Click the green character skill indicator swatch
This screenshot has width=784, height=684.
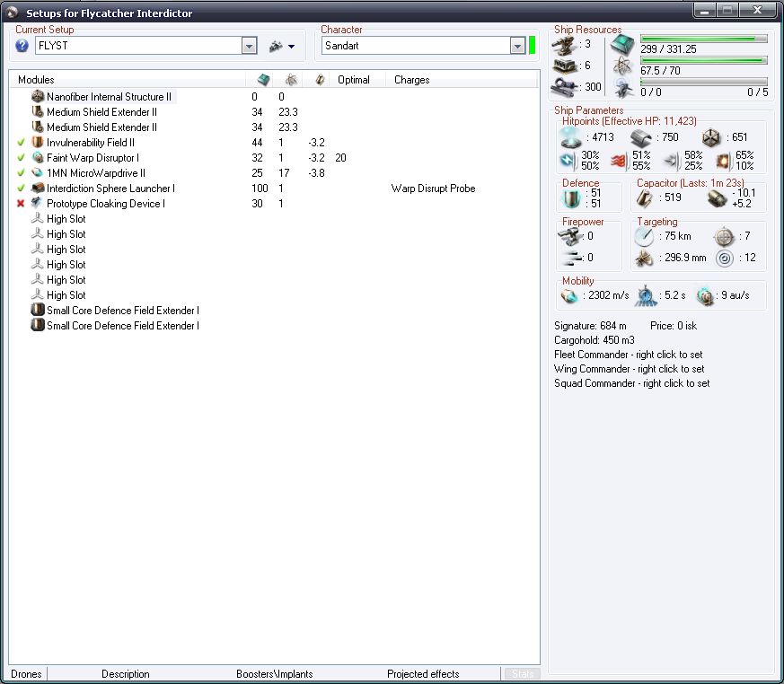point(532,46)
